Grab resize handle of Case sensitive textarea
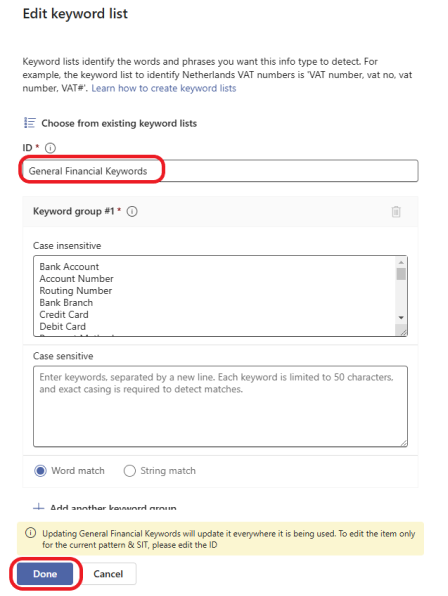448x596 pixels. point(404,443)
